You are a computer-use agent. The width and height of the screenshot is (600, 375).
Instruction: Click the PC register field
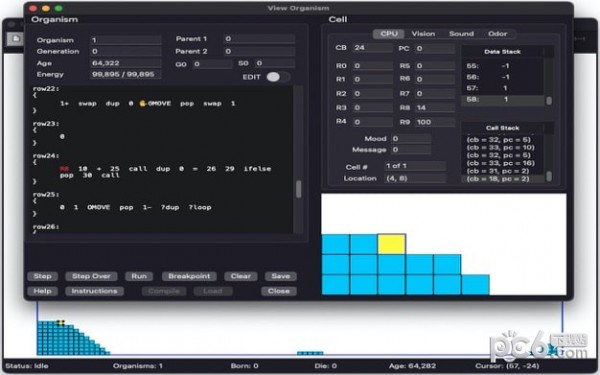coord(435,49)
